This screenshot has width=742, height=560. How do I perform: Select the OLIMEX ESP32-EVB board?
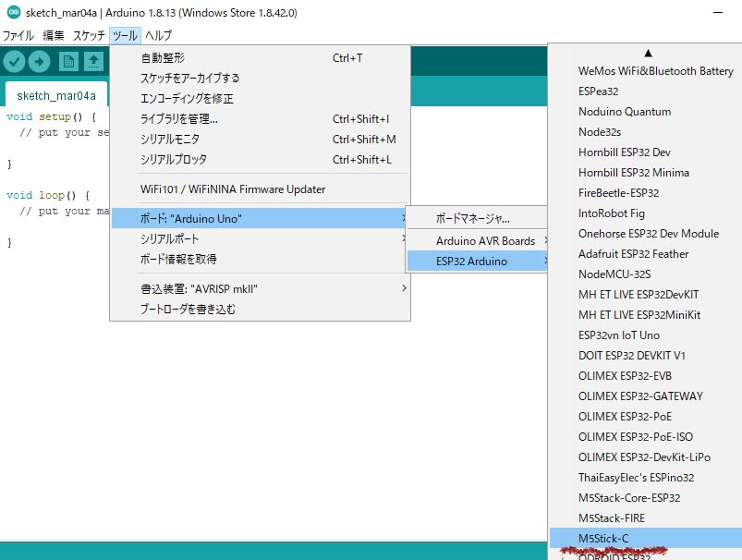(646, 376)
